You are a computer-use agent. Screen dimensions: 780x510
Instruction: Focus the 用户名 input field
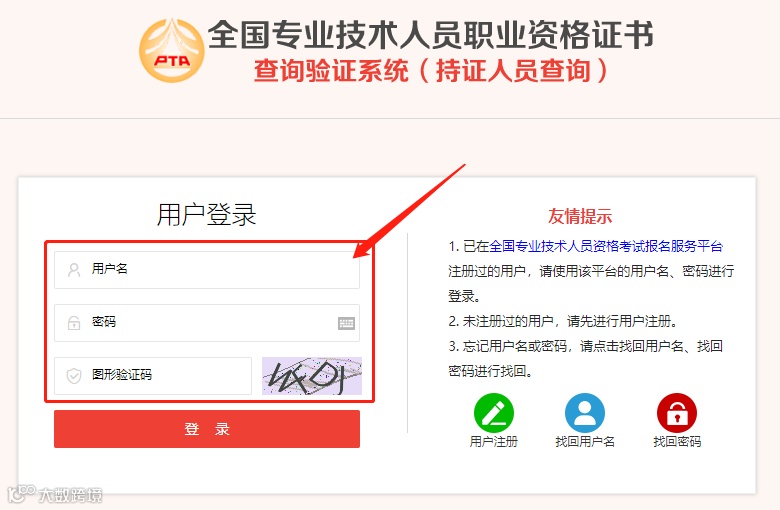click(x=207, y=270)
